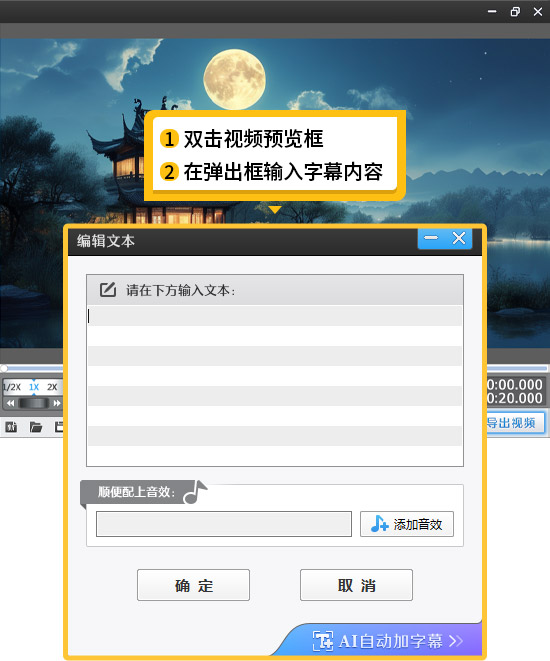
Task: Click the speed slider knob
Action: click(x=34, y=403)
